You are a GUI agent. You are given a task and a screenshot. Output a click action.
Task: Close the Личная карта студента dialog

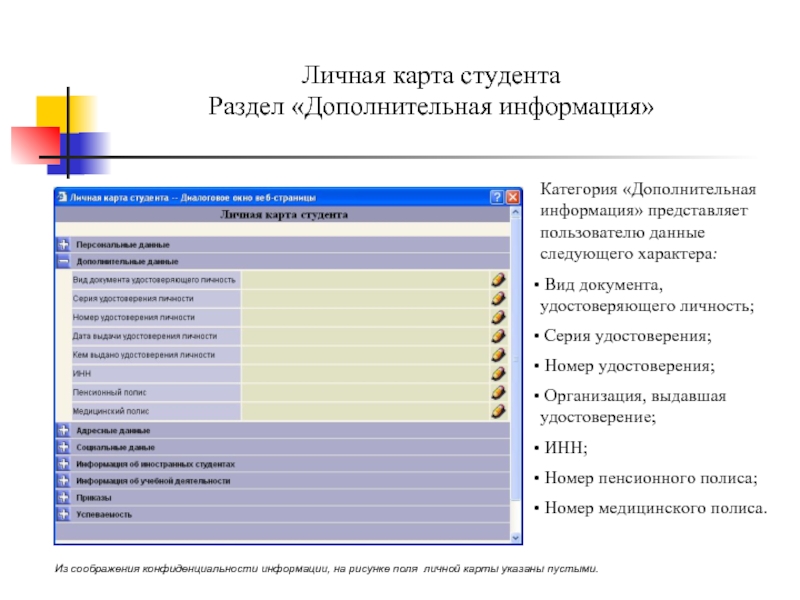click(513, 197)
